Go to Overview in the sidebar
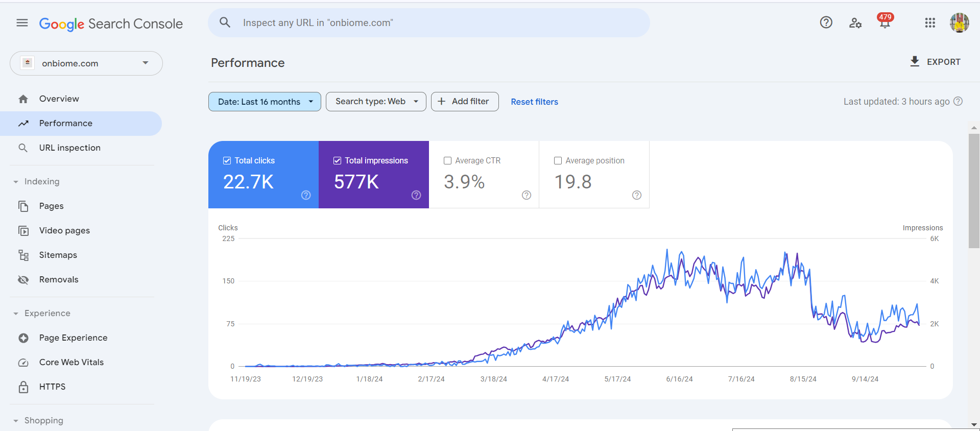The image size is (980, 431). [x=59, y=99]
